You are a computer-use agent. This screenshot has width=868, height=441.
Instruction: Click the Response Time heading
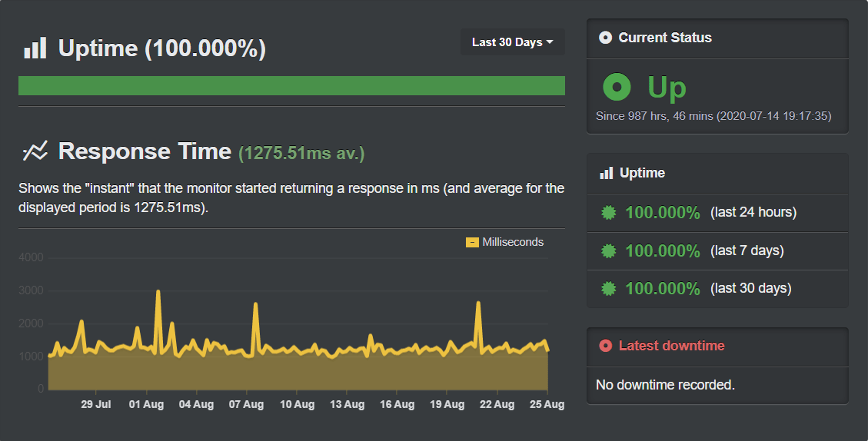(x=145, y=151)
